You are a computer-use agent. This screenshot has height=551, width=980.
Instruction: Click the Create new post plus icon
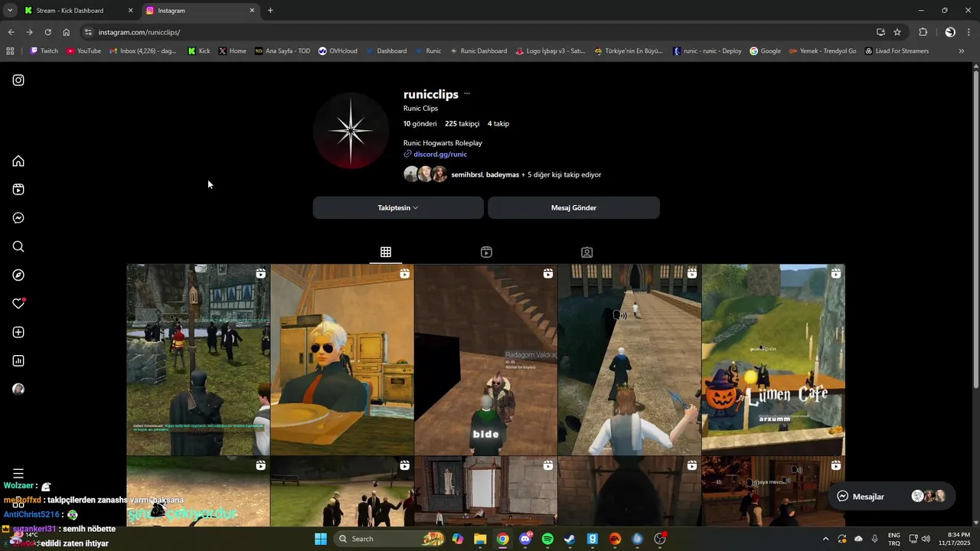point(18,332)
